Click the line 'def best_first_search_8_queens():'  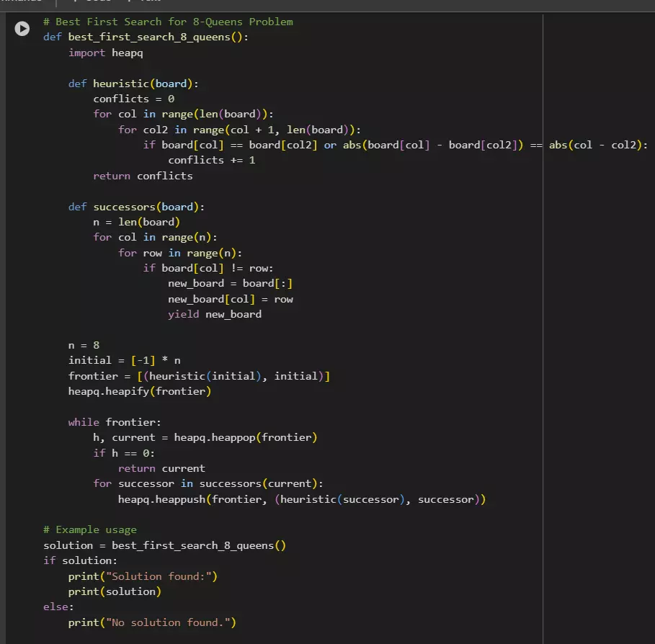coord(146,37)
